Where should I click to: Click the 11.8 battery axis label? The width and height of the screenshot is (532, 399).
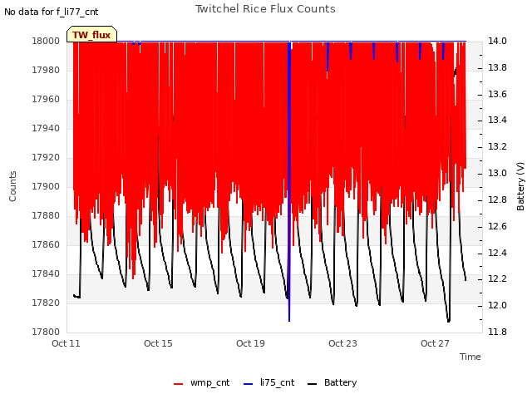(x=497, y=332)
